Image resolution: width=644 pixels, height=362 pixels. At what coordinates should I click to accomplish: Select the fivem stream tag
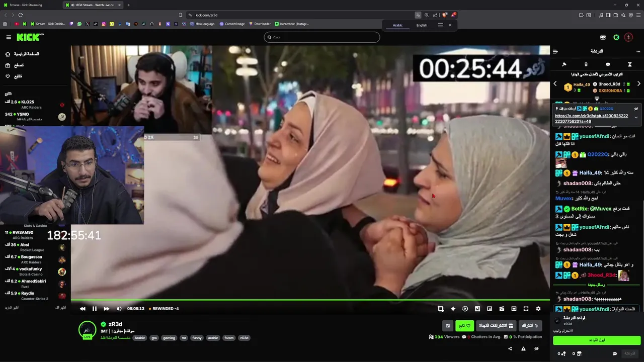pos(229,338)
